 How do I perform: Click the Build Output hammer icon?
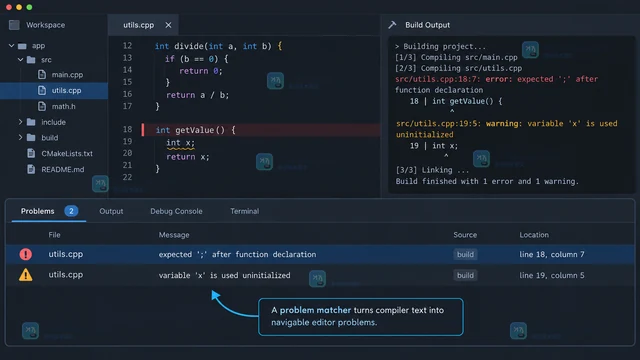392,25
